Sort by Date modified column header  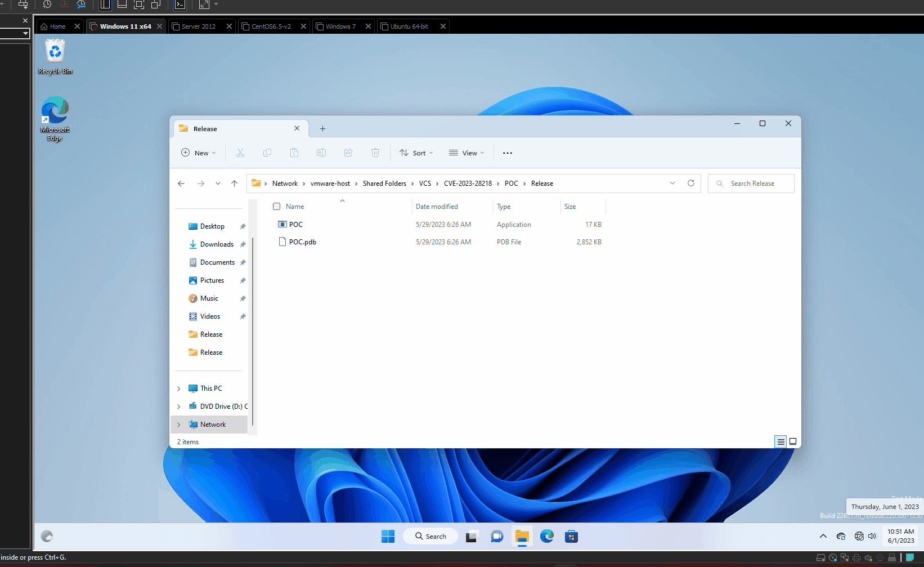click(452, 207)
